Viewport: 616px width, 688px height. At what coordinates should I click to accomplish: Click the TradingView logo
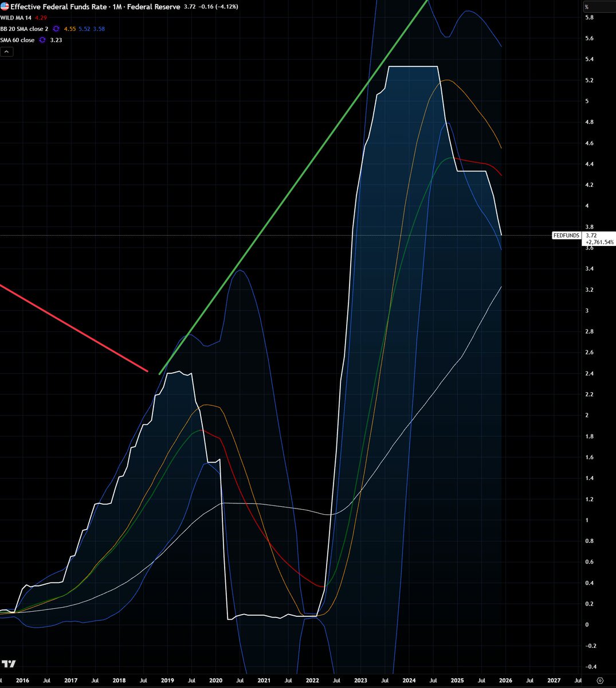click(8, 664)
